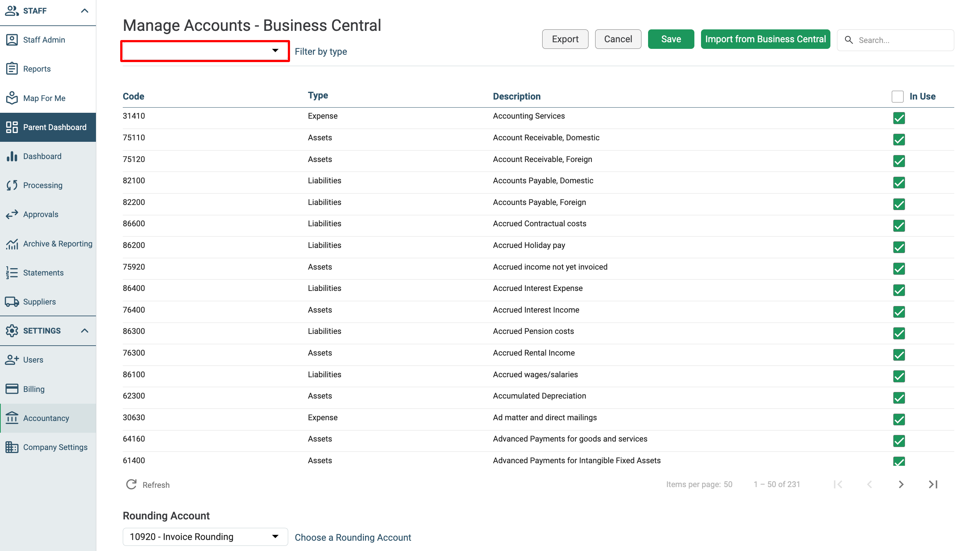Open Staff Admin menu item
The height and width of the screenshot is (551, 980).
coord(48,40)
